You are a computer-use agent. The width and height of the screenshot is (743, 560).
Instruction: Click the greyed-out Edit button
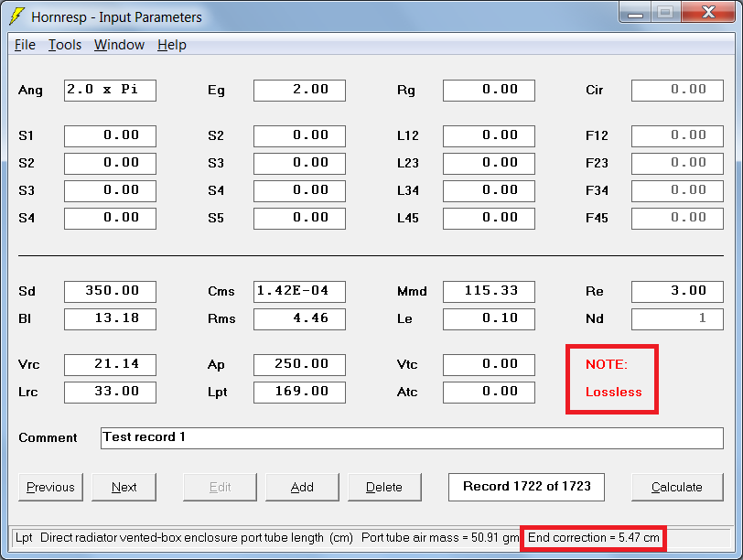click(220, 487)
